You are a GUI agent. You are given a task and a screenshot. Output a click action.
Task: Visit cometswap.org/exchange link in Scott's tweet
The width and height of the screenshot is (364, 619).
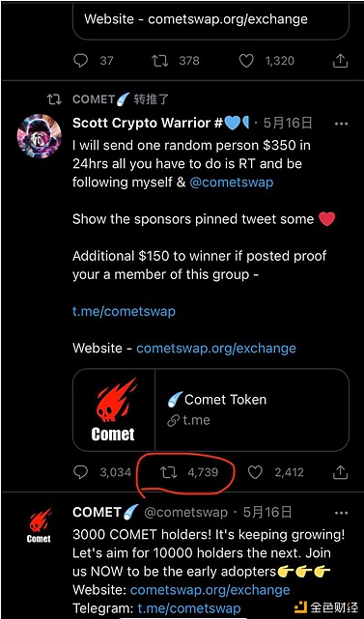(216, 349)
